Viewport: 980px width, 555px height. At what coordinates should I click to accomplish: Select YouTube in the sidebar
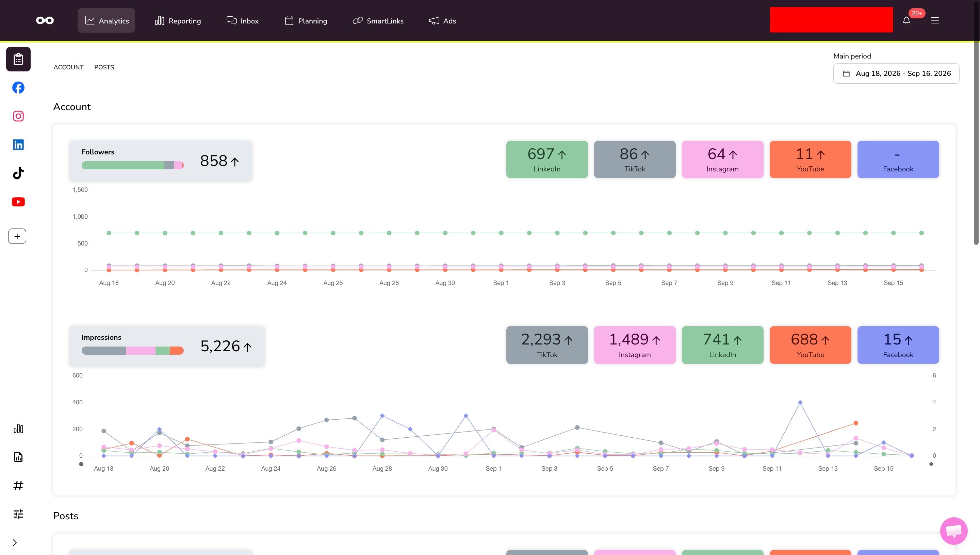18,202
